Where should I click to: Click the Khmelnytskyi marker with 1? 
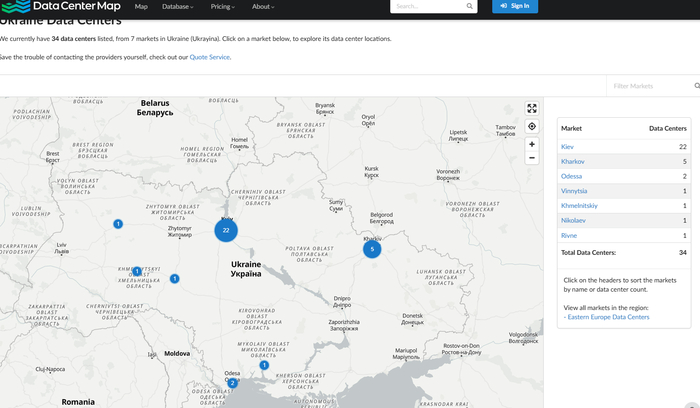pyautogui.click(x=137, y=271)
